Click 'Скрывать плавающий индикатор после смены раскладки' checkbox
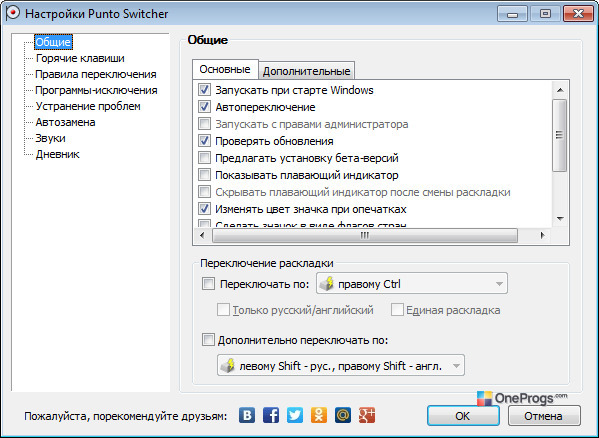Viewport: 599px width, 438px height. click(x=204, y=192)
